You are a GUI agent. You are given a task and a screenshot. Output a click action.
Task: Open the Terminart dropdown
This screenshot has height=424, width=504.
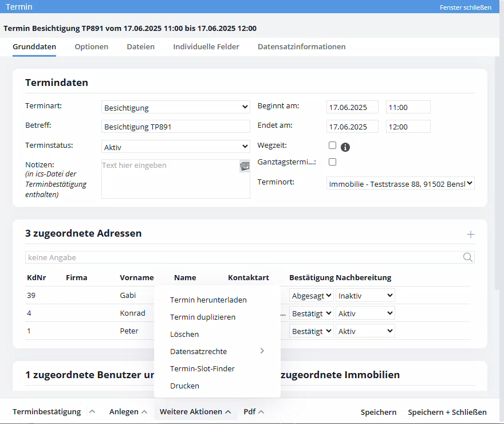pyautogui.click(x=175, y=107)
